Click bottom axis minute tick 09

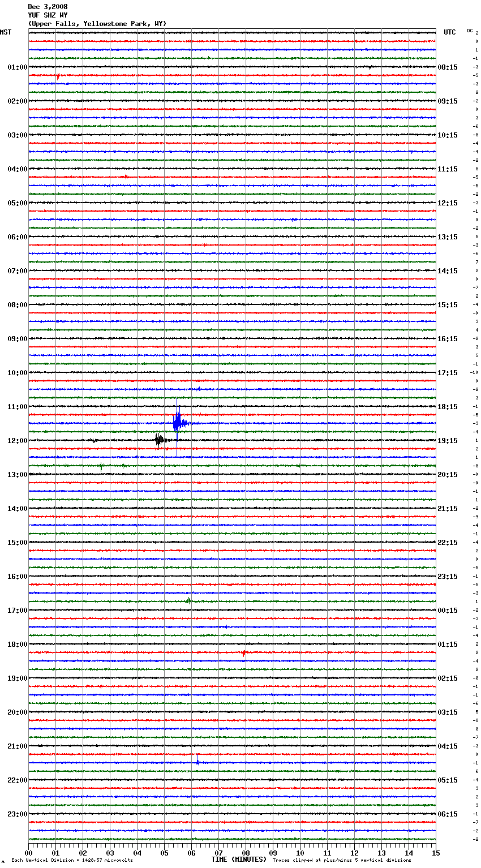tap(273, 853)
